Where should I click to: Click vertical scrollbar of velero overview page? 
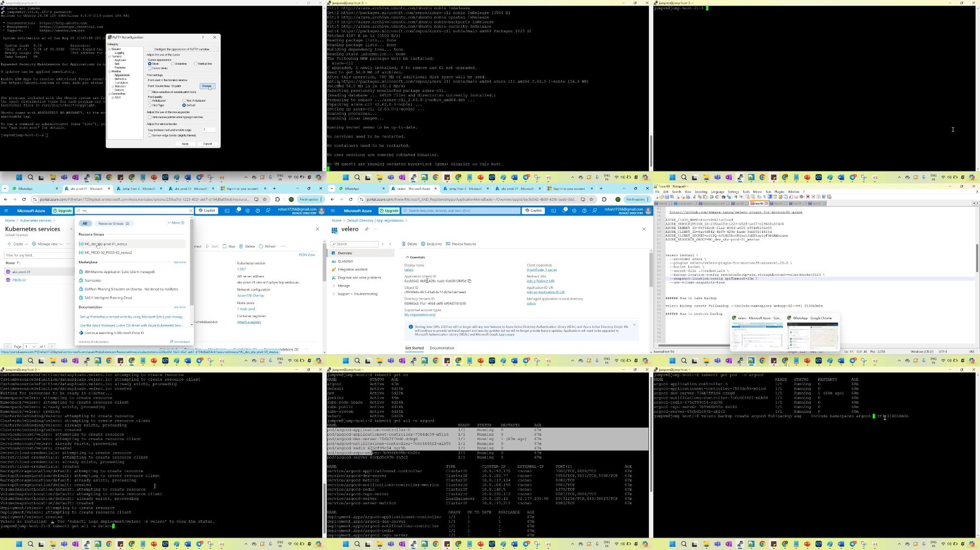(651, 269)
